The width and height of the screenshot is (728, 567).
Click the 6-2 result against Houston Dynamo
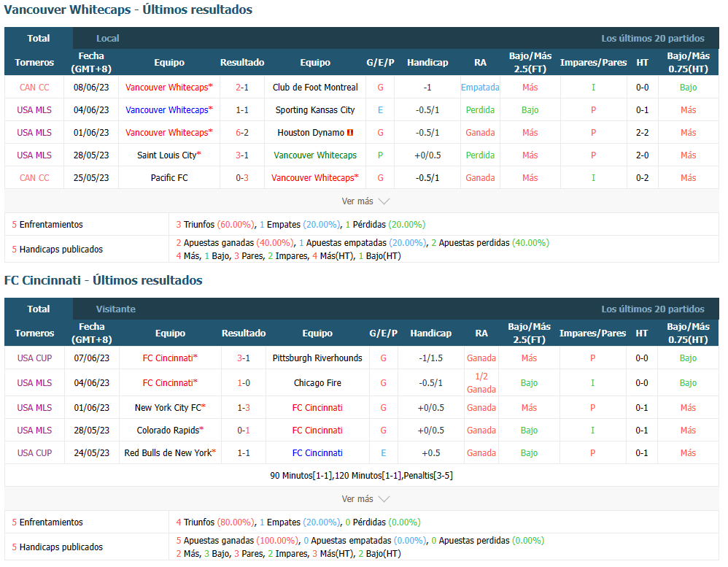coord(242,133)
